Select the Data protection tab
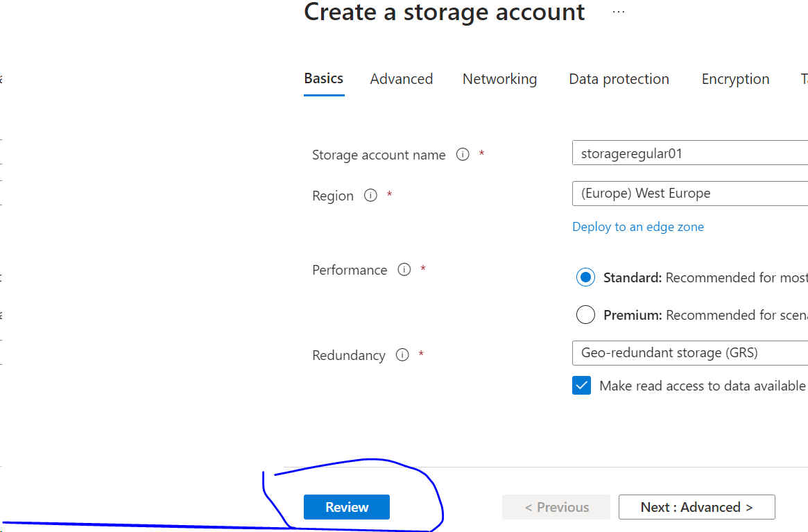The width and height of the screenshot is (808, 532). click(x=619, y=79)
